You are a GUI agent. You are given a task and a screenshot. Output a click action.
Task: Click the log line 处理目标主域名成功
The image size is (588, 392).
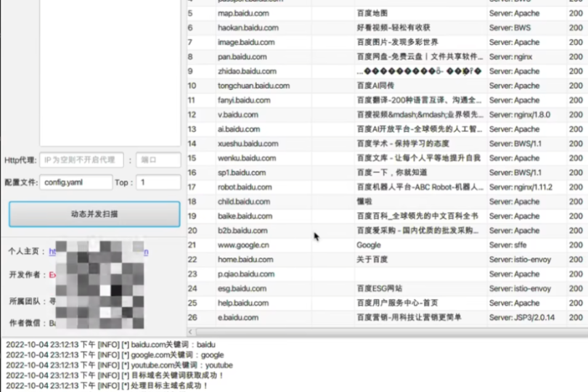pyautogui.click(x=107, y=385)
